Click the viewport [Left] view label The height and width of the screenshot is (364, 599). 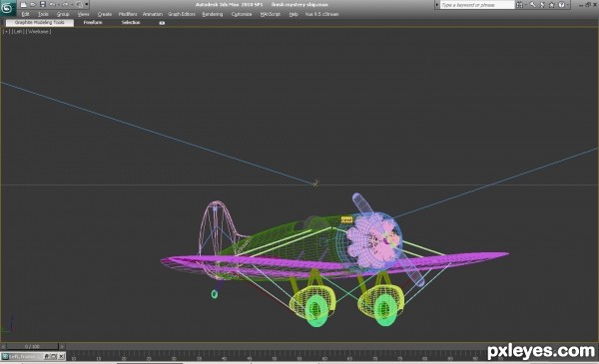click(18, 32)
